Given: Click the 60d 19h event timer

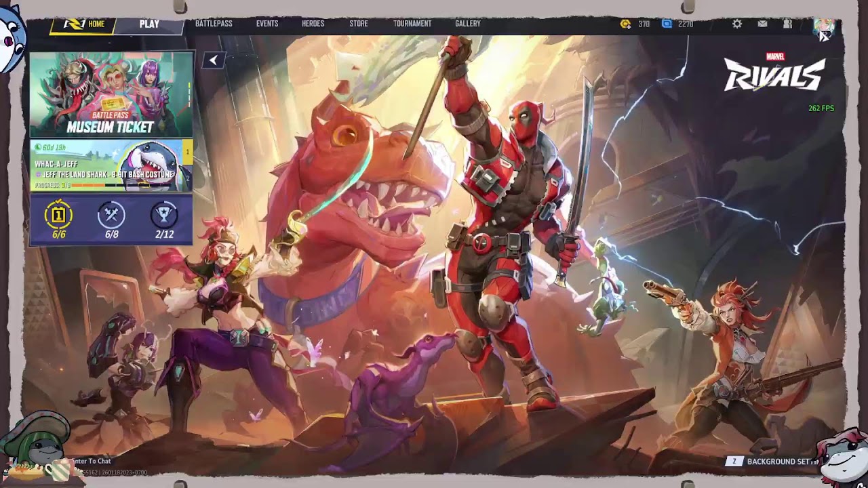Looking at the screenshot, I should [50, 147].
